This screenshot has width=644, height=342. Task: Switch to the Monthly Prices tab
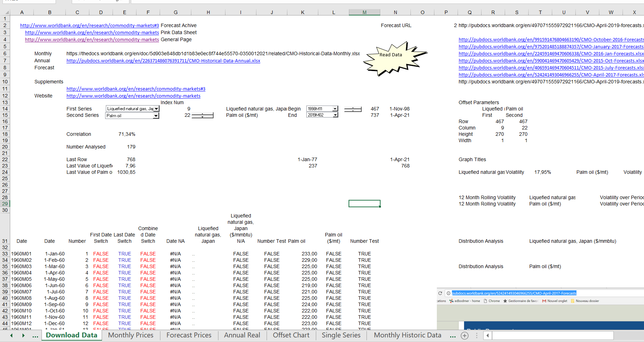130,335
